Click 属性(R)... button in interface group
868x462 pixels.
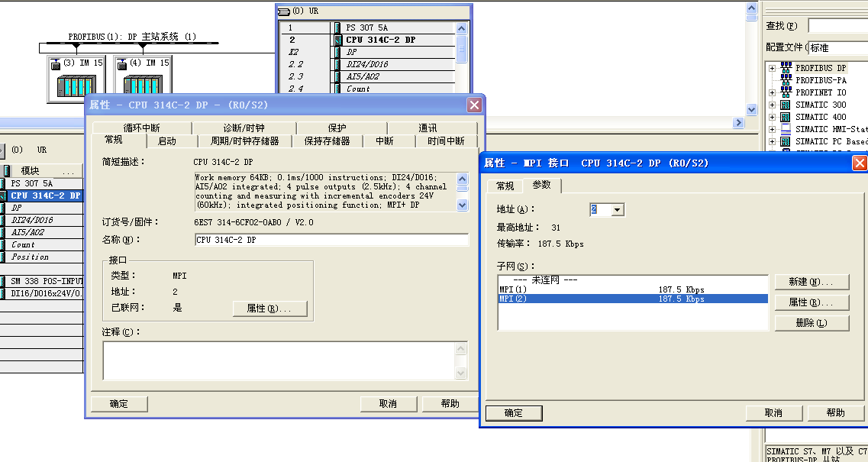269,309
